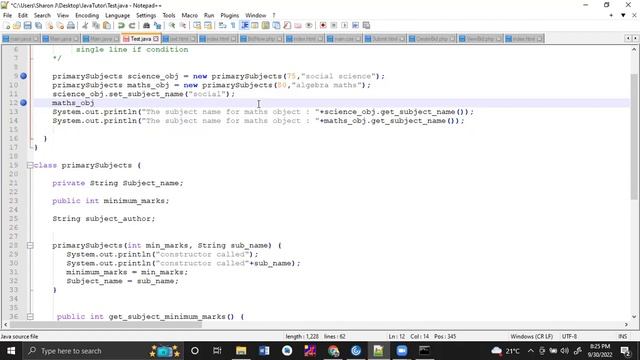Click UTF-8 encoding in status bar
Screen dimensions: 640x360
click(569, 336)
